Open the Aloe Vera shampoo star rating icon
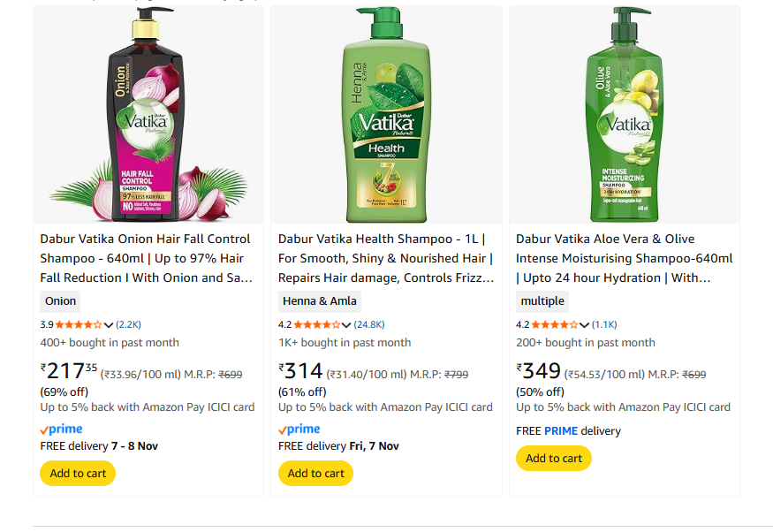773x532 pixels. pyautogui.click(x=555, y=324)
